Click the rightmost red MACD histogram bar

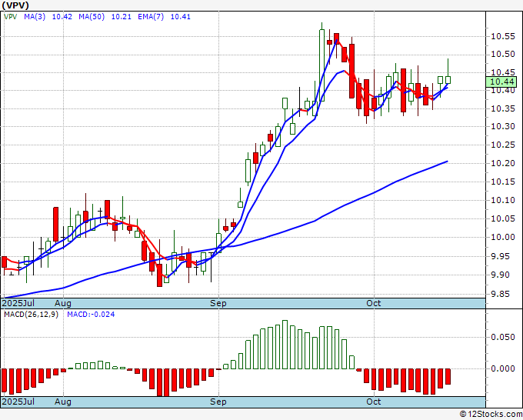coord(448,377)
